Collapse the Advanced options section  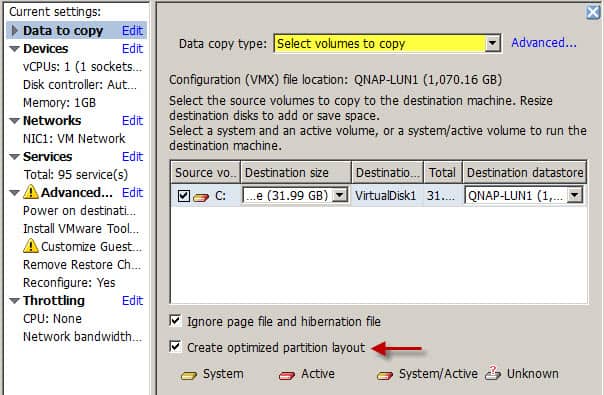point(15,193)
